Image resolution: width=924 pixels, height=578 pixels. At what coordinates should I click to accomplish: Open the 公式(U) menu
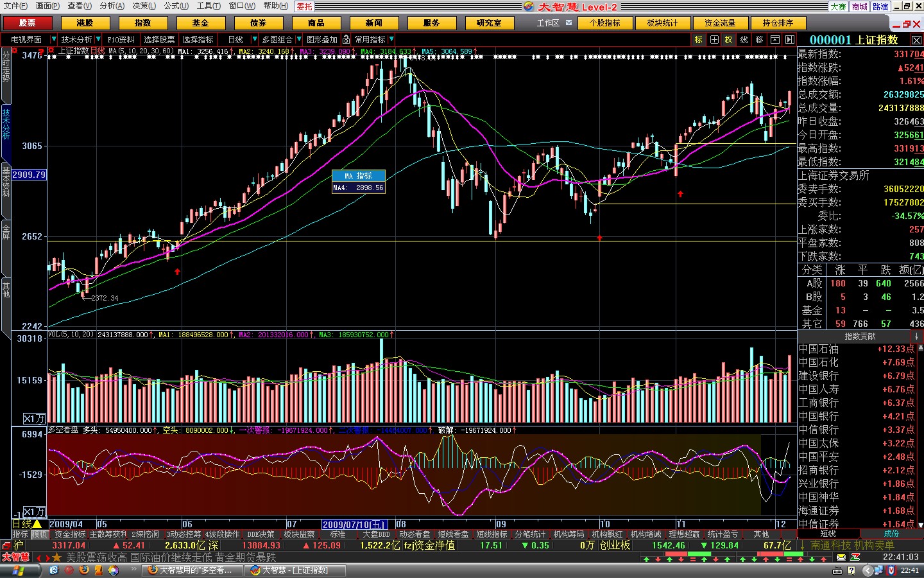click(176, 6)
